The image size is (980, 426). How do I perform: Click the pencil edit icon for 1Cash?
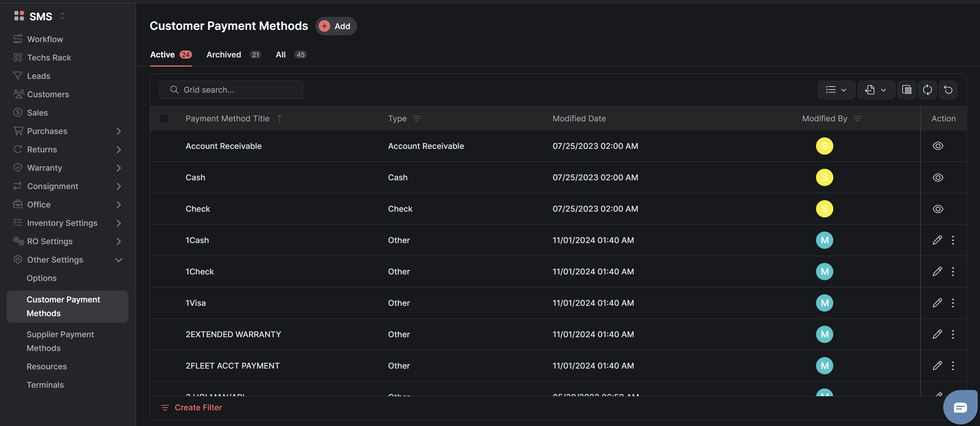click(x=937, y=240)
